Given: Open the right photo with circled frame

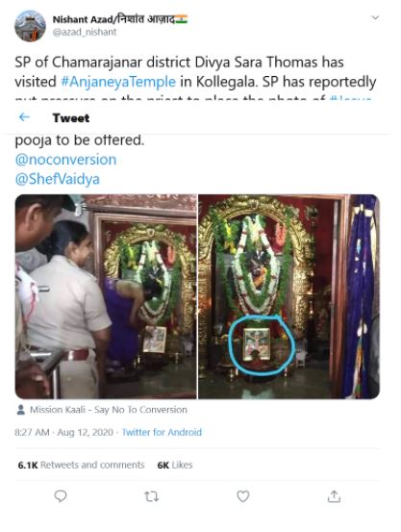Looking at the screenshot, I should (x=289, y=296).
